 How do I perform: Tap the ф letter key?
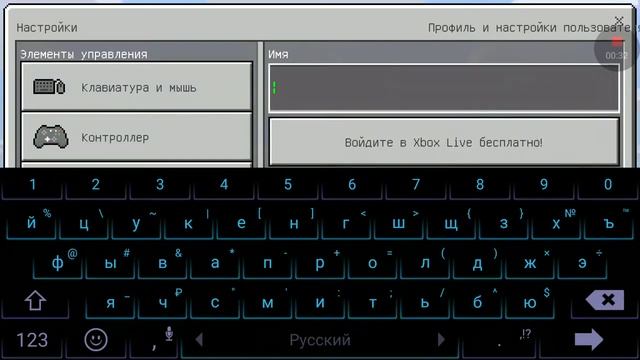(58, 263)
